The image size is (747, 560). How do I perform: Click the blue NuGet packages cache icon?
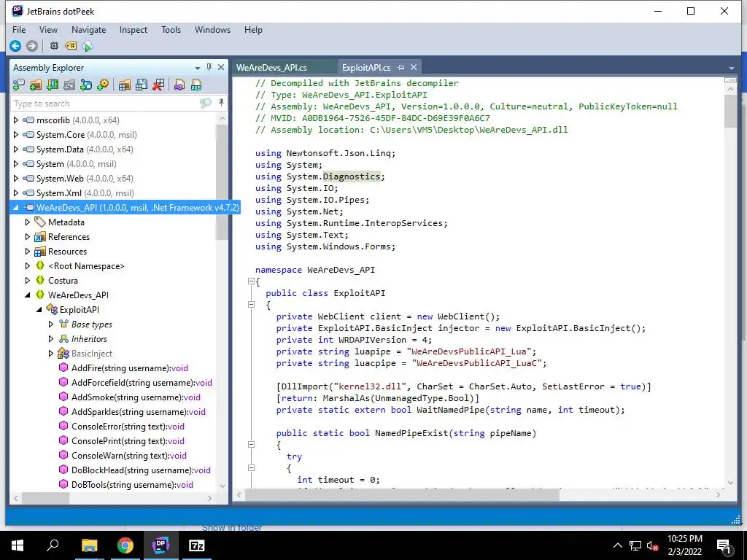click(x=86, y=85)
